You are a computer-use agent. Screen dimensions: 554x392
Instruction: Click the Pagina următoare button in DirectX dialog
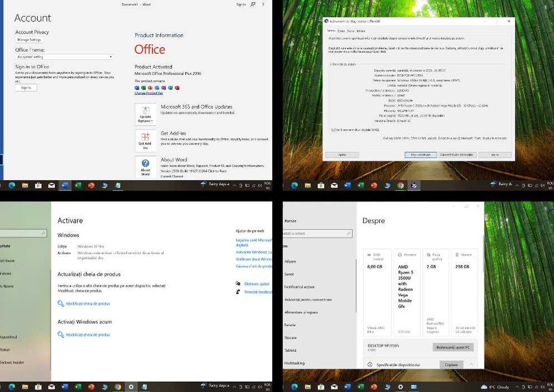coord(421,155)
